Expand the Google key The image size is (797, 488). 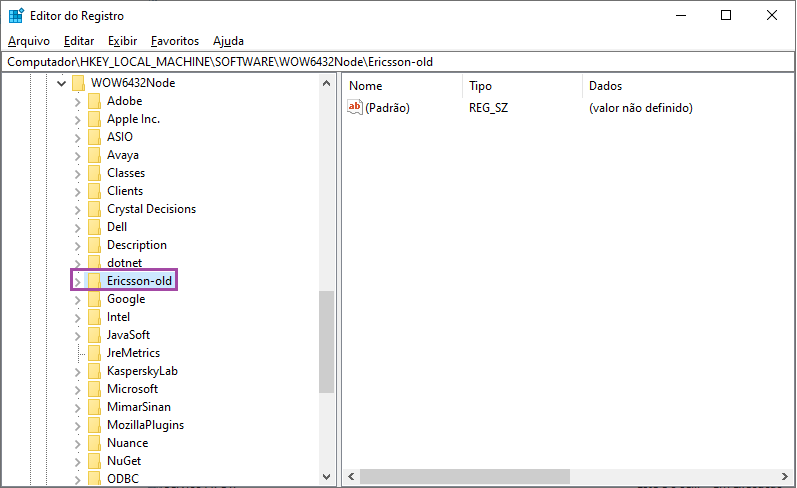[77, 300]
